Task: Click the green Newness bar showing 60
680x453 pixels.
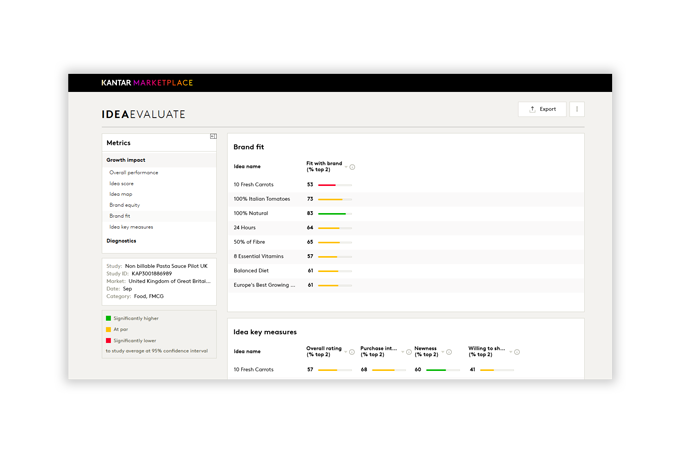Action: pyautogui.click(x=436, y=370)
